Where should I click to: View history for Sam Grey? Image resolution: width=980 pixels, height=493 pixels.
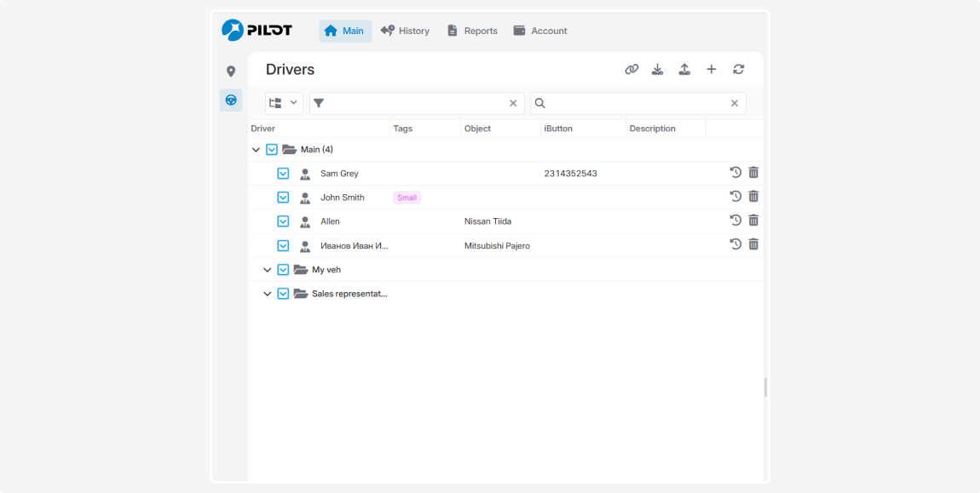735,173
